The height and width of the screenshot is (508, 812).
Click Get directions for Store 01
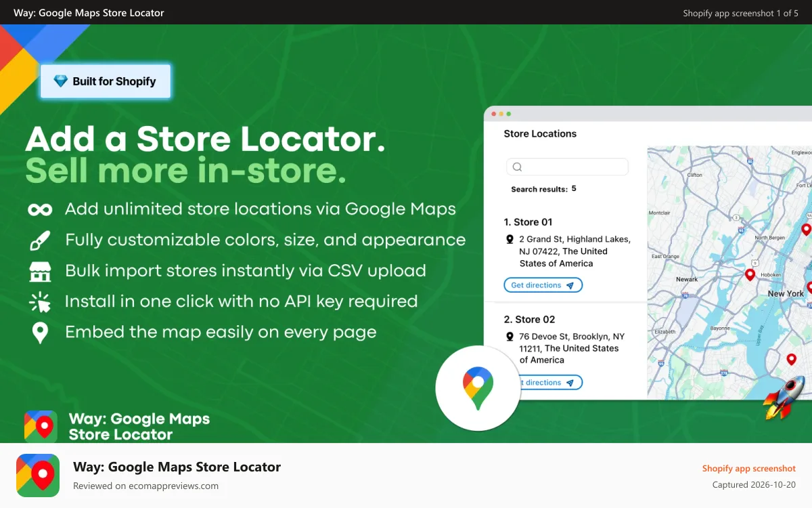tap(543, 285)
